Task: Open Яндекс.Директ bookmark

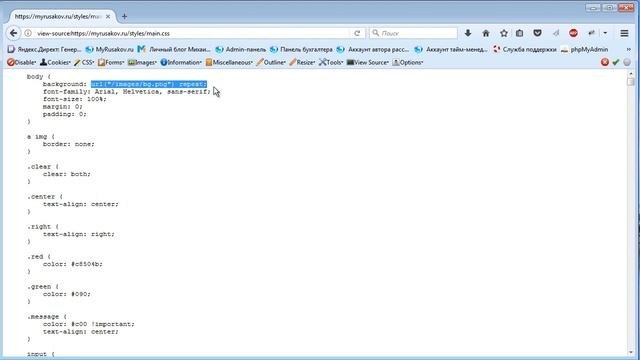Action: (x=44, y=49)
